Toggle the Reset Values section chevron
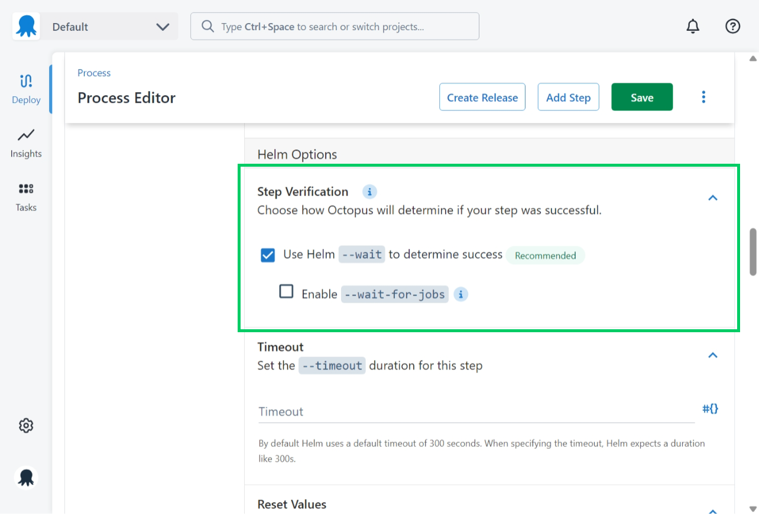Image resolution: width=759 pixels, height=532 pixels. (713, 511)
